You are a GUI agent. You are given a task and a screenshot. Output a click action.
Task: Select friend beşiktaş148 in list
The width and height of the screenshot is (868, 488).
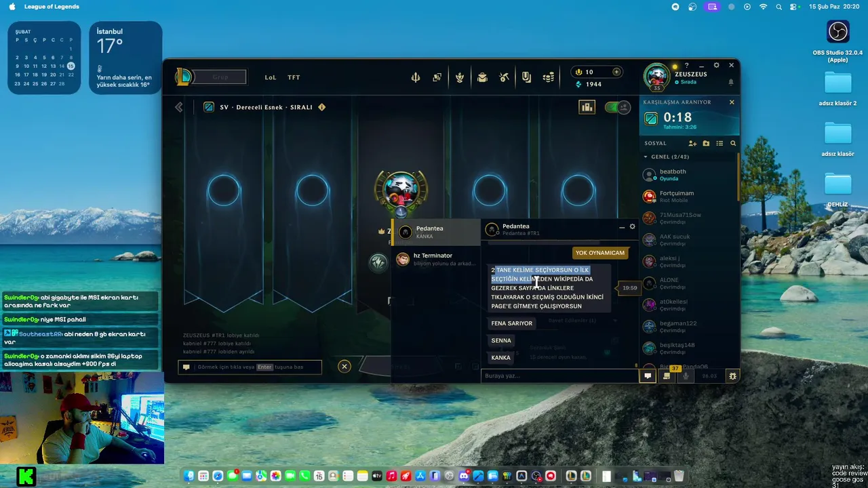pos(688,348)
